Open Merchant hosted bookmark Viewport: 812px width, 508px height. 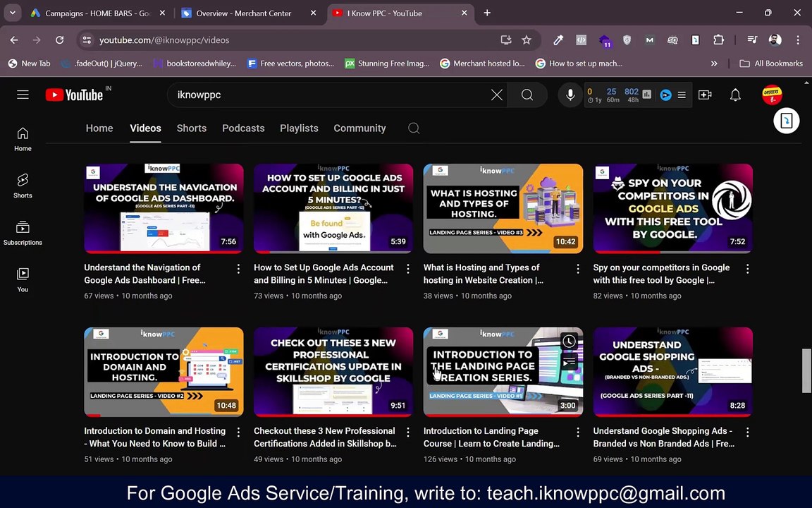(482, 64)
